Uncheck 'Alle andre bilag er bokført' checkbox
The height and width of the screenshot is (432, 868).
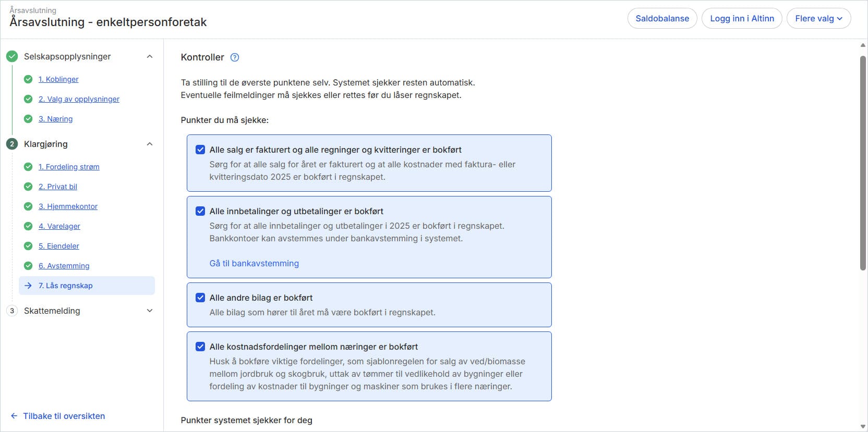pos(200,298)
